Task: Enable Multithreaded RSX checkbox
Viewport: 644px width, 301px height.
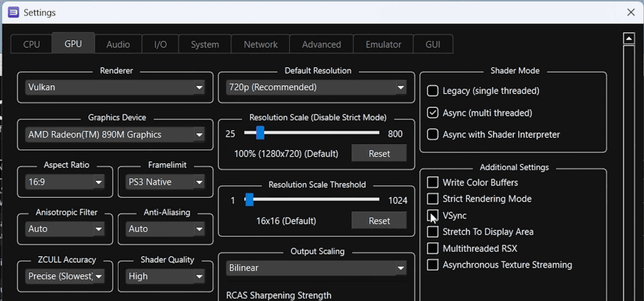Action: pos(433,248)
